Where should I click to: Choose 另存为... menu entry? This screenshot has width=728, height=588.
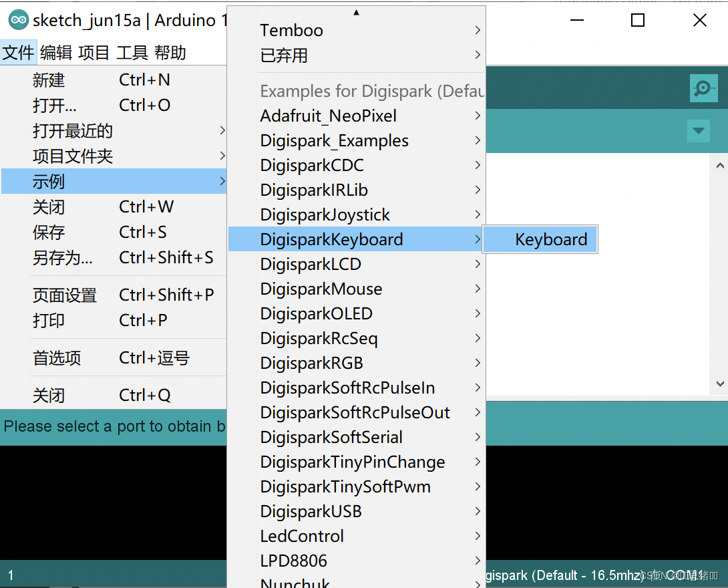click(x=114, y=257)
